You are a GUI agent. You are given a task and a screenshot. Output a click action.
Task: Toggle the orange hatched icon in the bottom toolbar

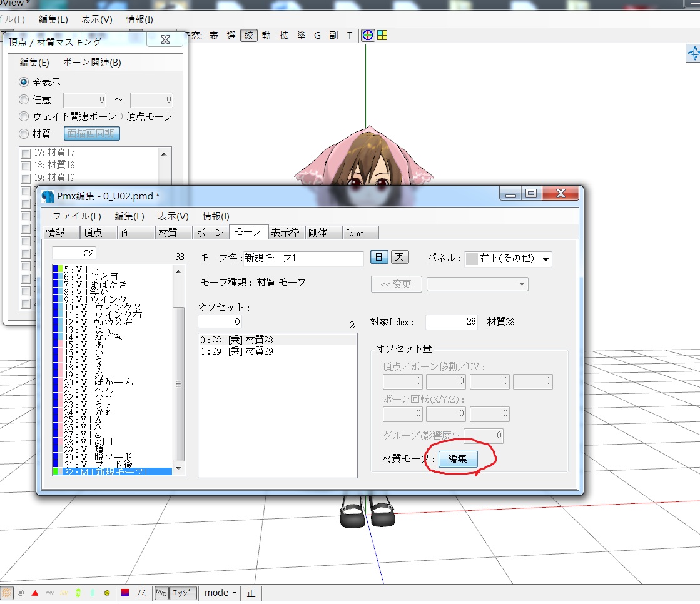pyautogui.click(x=6, y=593)
